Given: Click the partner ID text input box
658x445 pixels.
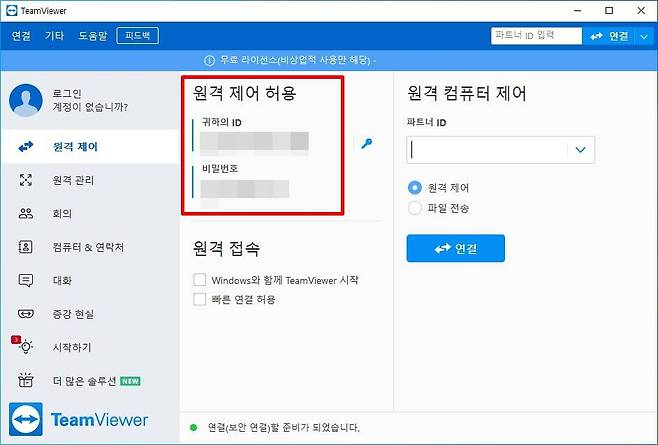Looking at the screenshot, I should (x=487, y=150).
